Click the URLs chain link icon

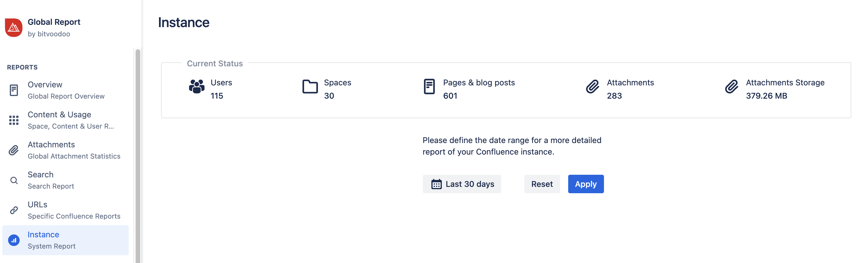click(14, 211)
